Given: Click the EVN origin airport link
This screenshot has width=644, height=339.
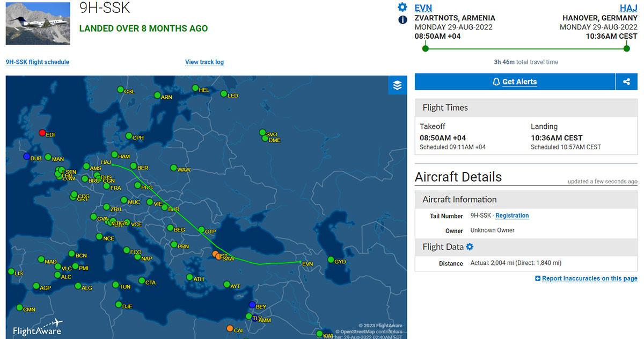Looking at the screenshot, I should click(x=423, y=8).
